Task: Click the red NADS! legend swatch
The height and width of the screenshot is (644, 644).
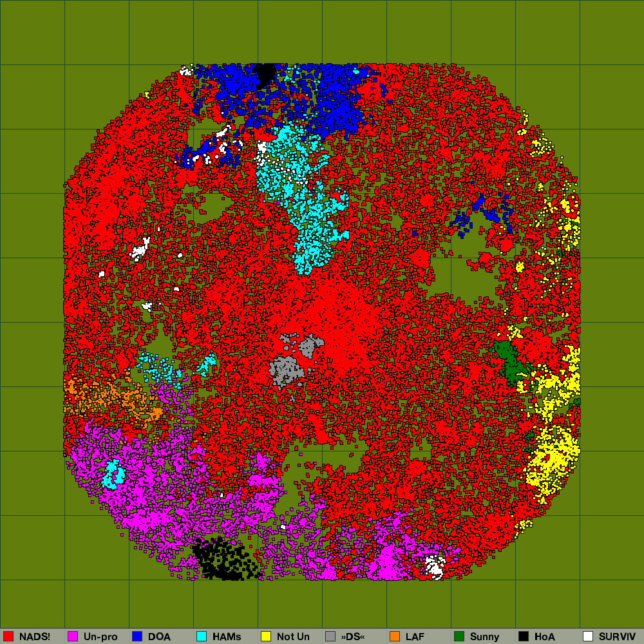Action: [8, 636]
